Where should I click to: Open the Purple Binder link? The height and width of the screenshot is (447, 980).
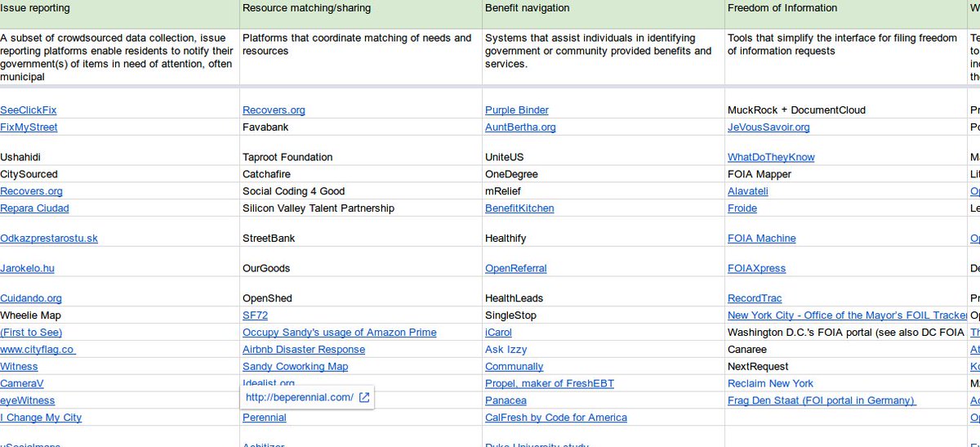tap(517, 110)
